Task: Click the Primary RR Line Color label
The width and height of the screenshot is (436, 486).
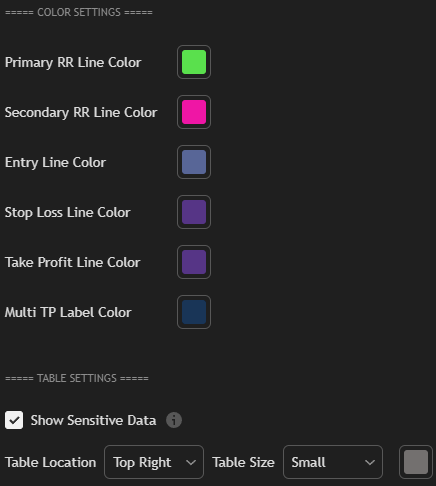Action: pos(73,63)
